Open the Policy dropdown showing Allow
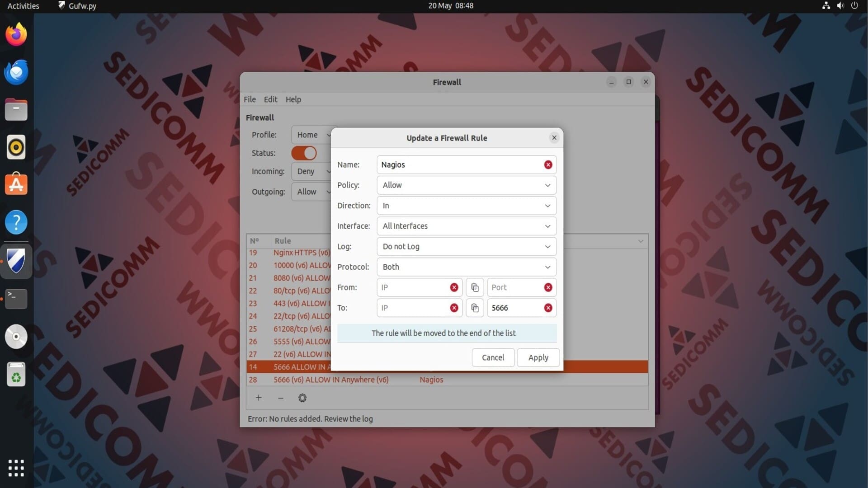868x488 pixels. 466,185
